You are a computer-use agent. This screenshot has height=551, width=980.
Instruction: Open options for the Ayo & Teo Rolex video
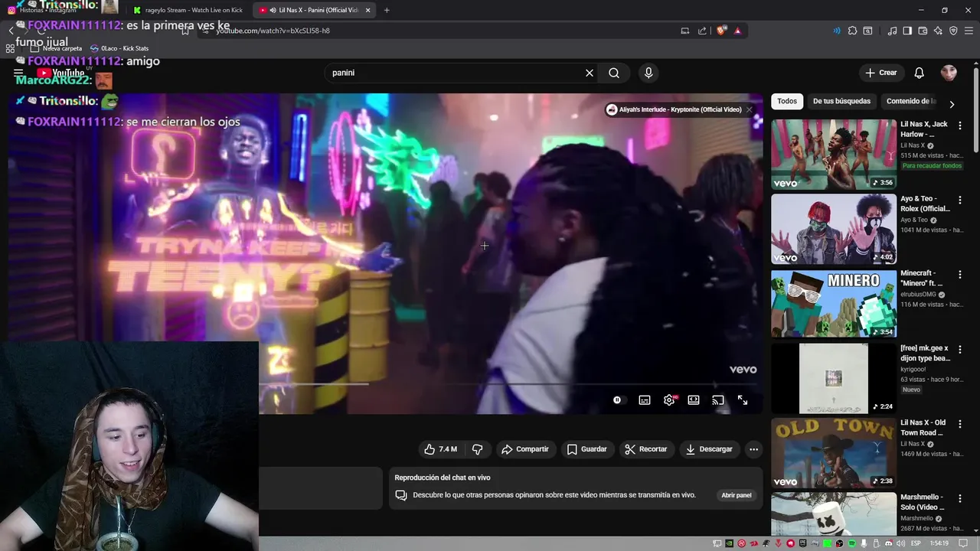click(960, 200)
